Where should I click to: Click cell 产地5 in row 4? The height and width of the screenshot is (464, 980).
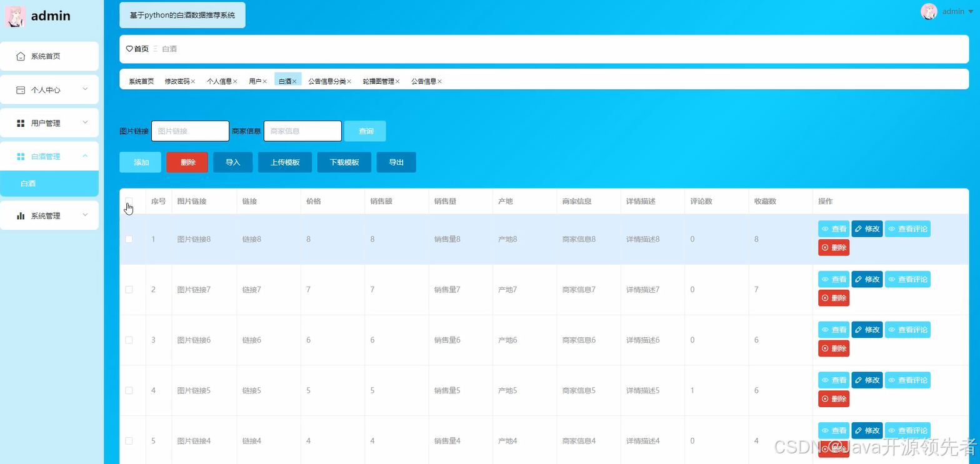click(507, 390)
